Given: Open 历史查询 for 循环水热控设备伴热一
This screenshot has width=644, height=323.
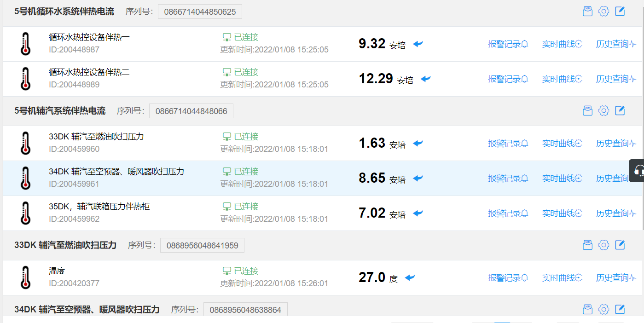Looking at the screenshot, I should pyautogui.click(x=616, y=44).
